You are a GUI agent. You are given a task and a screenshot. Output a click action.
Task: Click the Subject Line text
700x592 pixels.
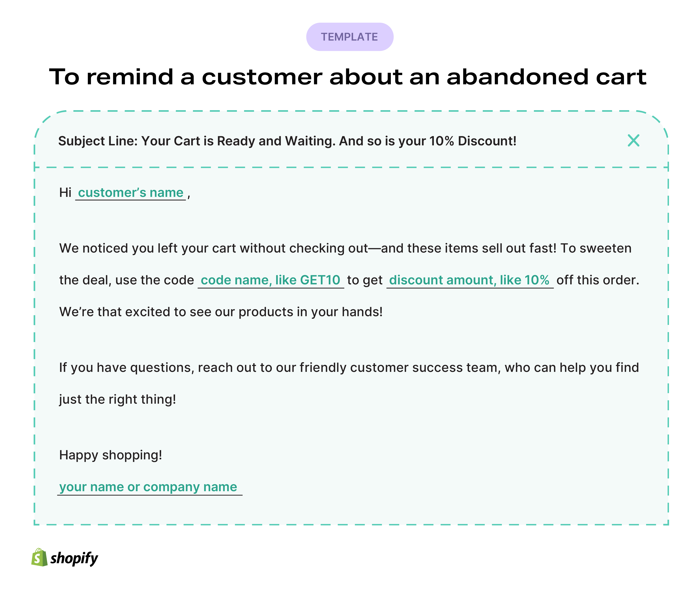click(287, 141)
